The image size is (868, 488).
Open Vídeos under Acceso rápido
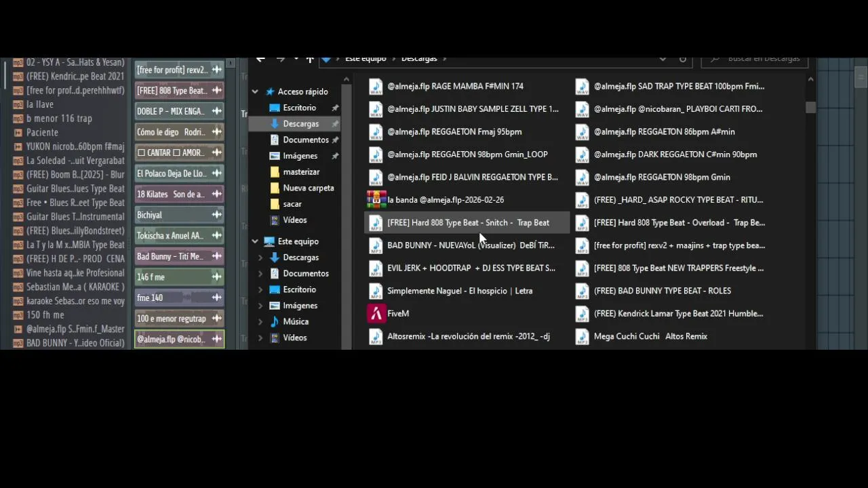click(295, 220)
